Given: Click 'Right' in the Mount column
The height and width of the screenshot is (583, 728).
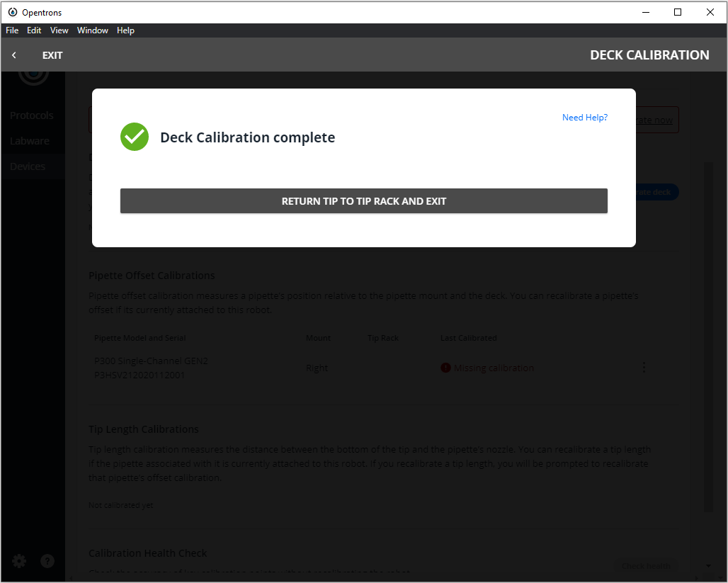Looking at the screenshot, I should pos(317,368).
